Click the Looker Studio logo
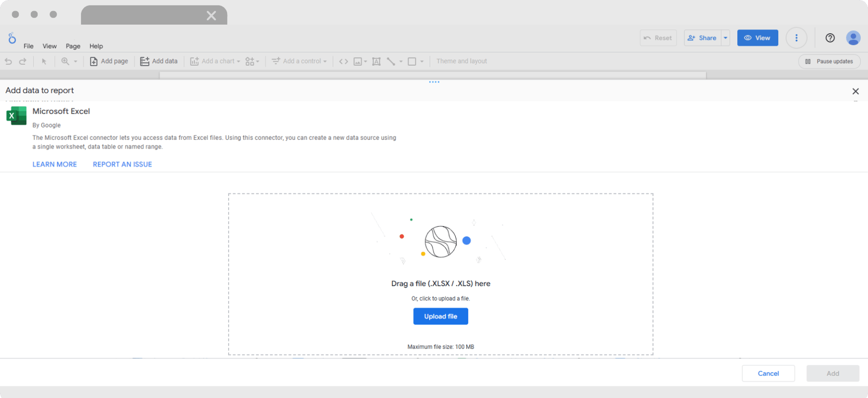The image size is (868, 398). (x=12, y=38)
